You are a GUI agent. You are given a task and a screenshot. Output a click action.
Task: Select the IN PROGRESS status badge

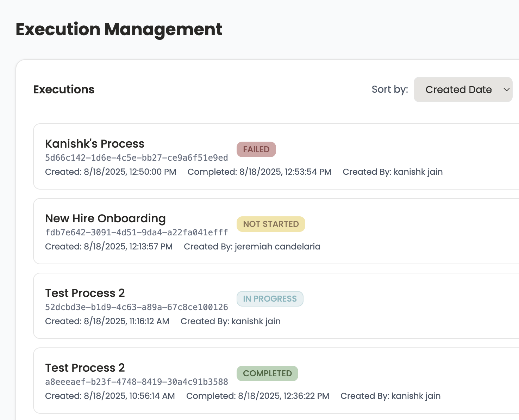click(x=270, y=298)
